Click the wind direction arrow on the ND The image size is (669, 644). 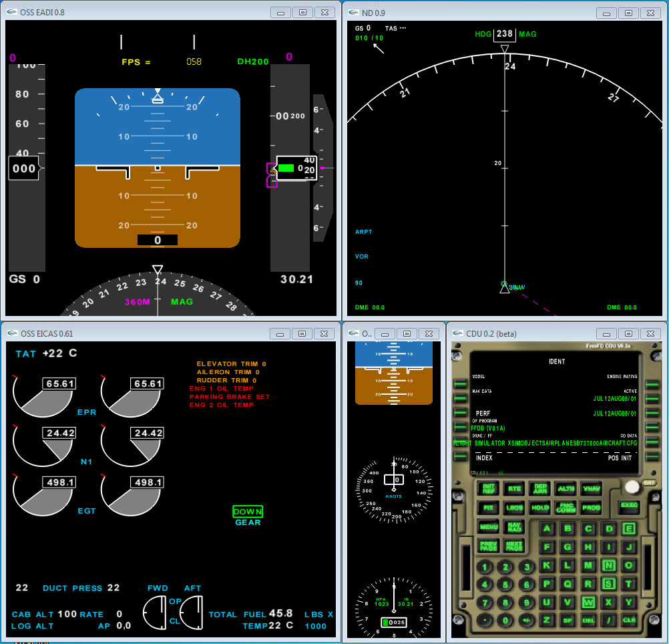coord(379,49)
